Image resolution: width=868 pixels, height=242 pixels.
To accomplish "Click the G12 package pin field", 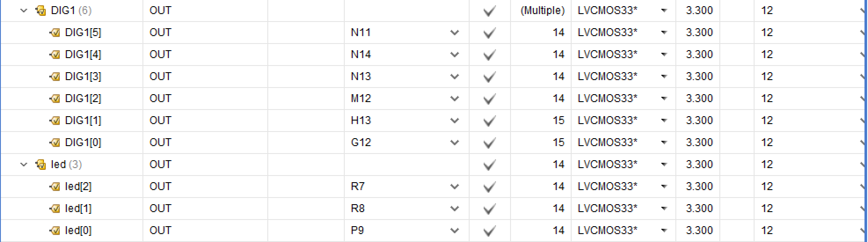I will click(x=406, y=143).
